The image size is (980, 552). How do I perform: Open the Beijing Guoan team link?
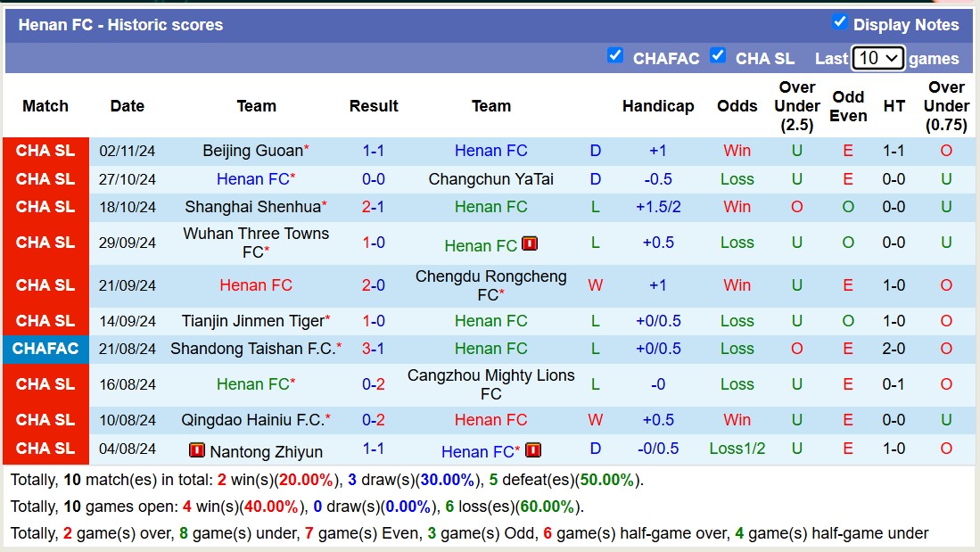251,151
